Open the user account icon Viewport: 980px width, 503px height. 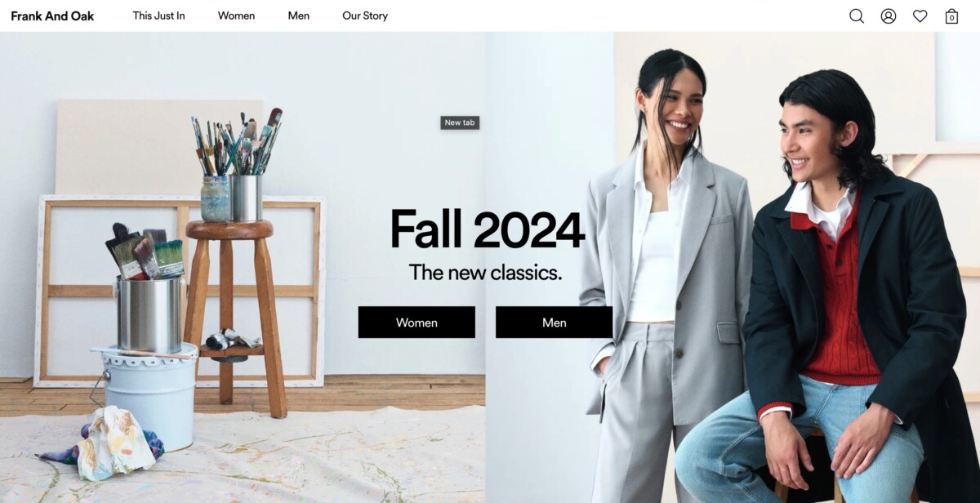pyautogui.click(x=889, y=16)
